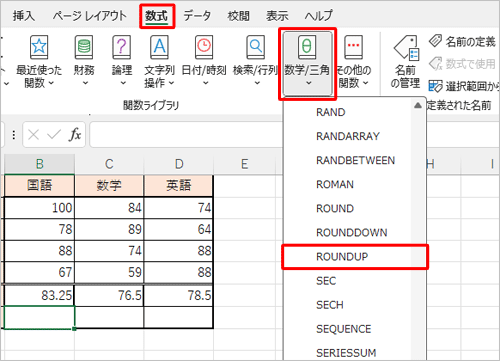The width and height of the screenshot is (500, 361).
Task: Select the cell containing 59
Action: pyautogui.click(x=109, y=272)
